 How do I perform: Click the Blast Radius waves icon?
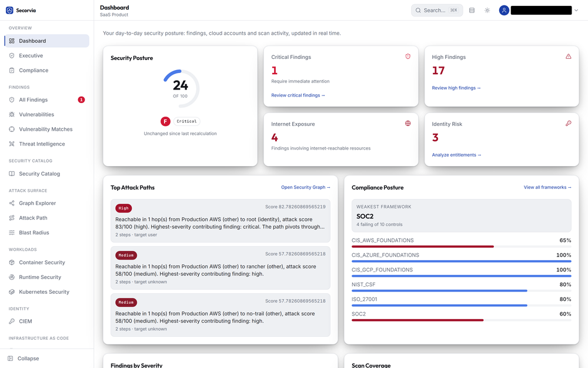tap(12, 233)
